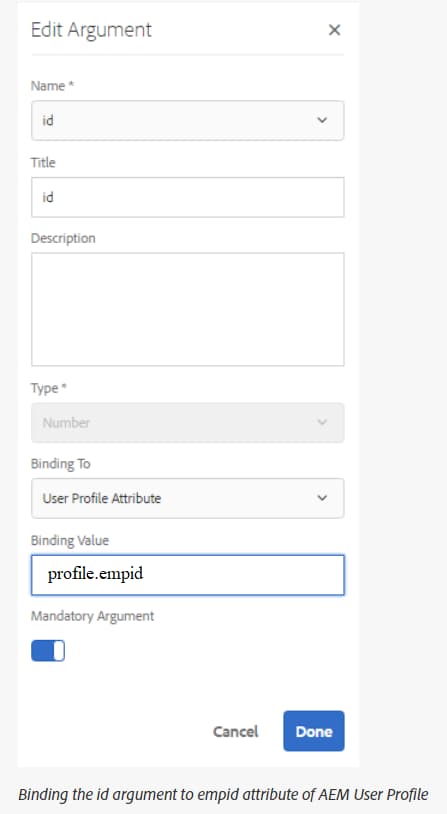Click the chevron on the Type dropdown
447x814 pixels.
click(x=322, y=423)
